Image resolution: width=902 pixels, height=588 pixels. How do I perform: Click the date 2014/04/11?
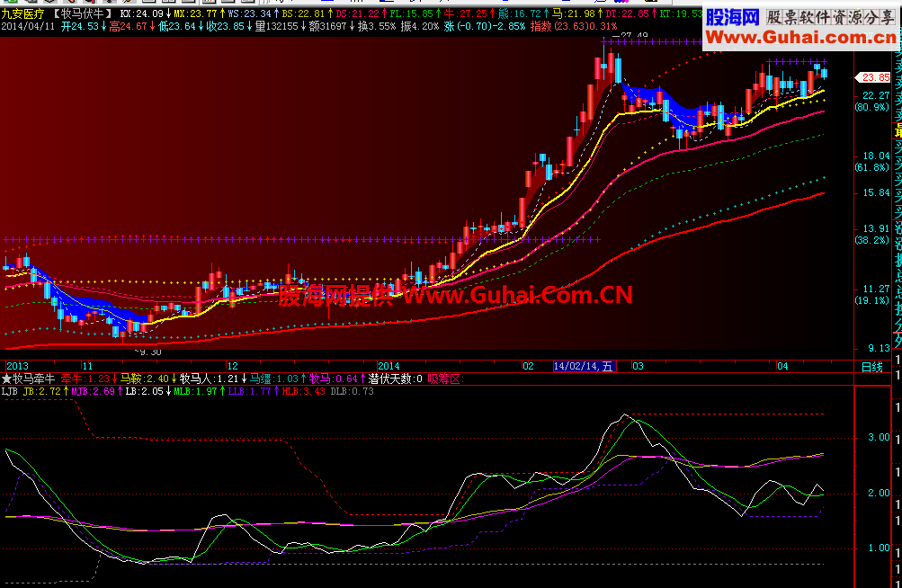pyautogui.click(x=28, y=26)
